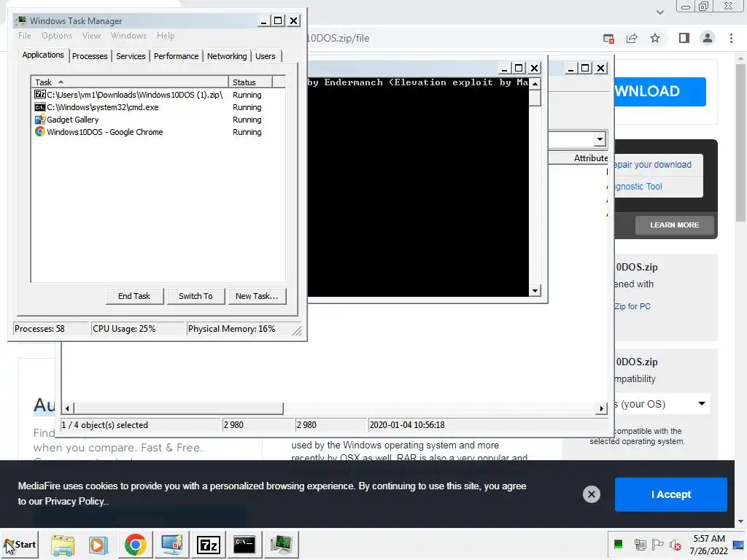
Task: Open the 7-Zip address path dropdown arrow
Action: click(x=600, y=139)
